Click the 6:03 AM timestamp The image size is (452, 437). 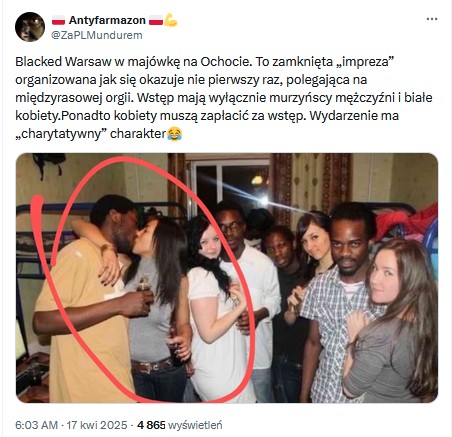tap(37, 425)
